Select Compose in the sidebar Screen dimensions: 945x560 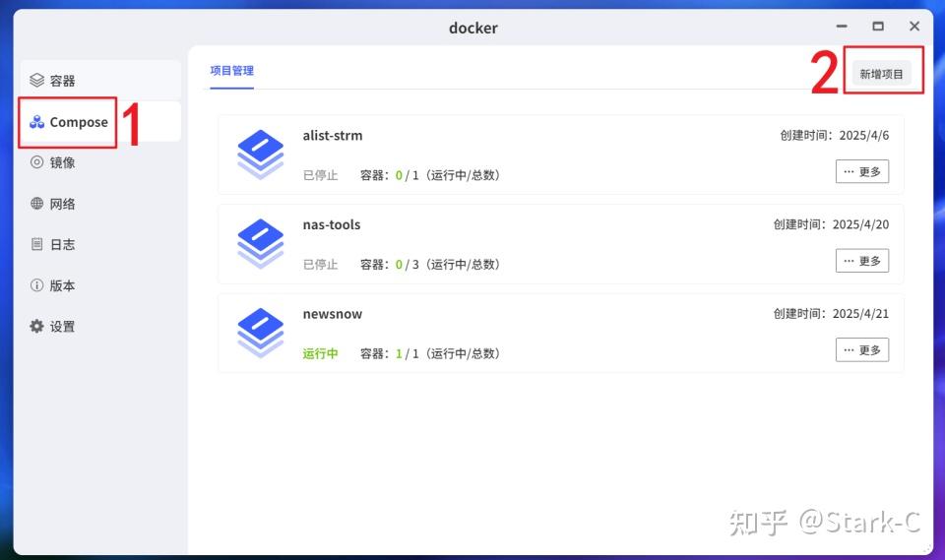click(x=100, y=122)
